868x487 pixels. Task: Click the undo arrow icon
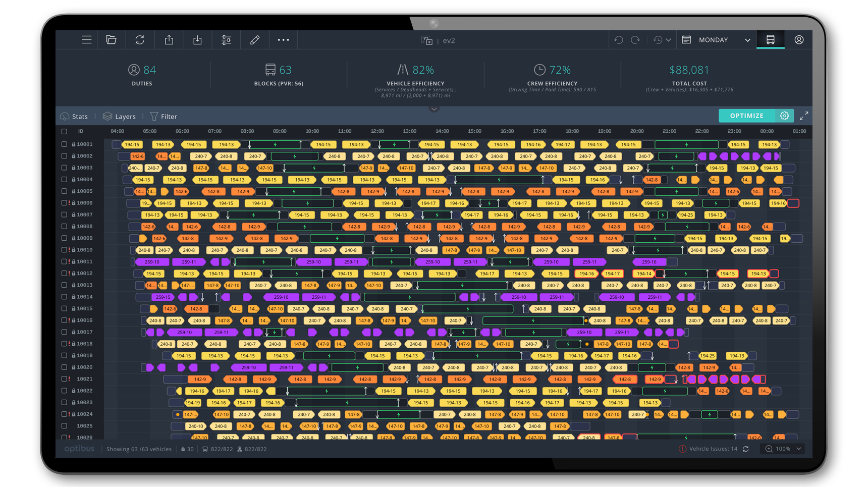pyautogui.click(x=618, y=39)
